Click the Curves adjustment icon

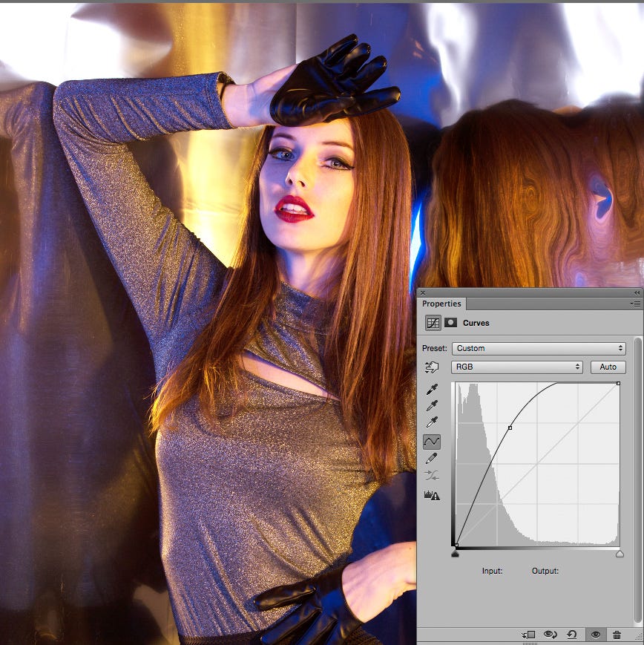tap(433, 323)
